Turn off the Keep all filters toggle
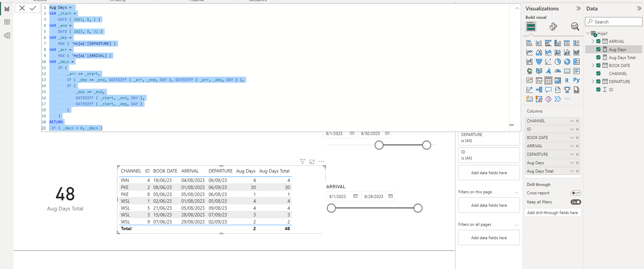This screenshot has width=644, height=269. [576, 202]
